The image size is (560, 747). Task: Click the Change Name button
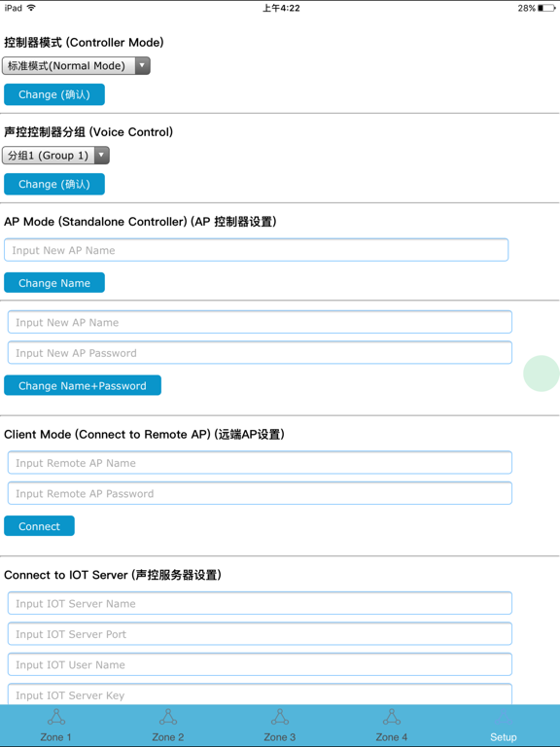pyautogui.click(x=54, y=282)
